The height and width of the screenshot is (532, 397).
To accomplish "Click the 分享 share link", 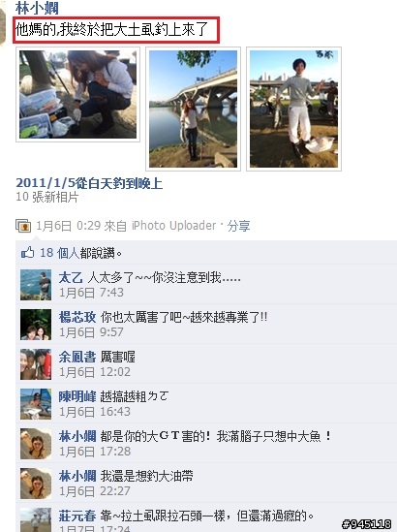I will click(x=238, y=226).
